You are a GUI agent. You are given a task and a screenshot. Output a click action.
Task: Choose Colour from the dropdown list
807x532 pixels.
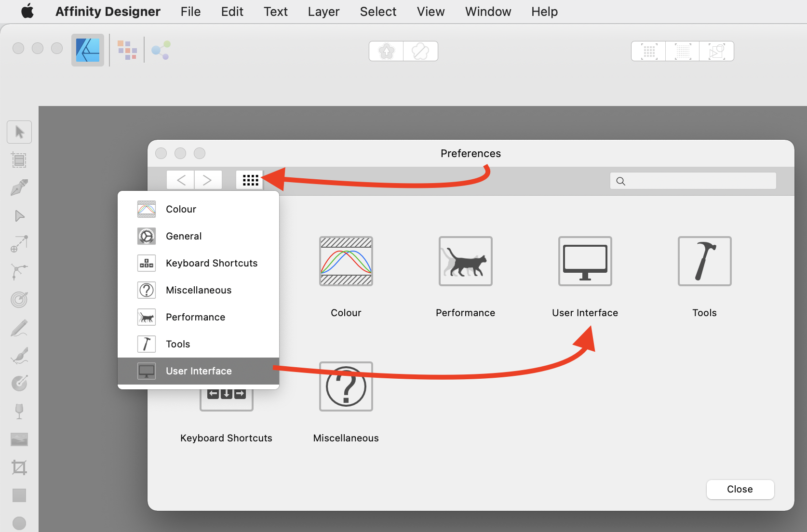199,209
